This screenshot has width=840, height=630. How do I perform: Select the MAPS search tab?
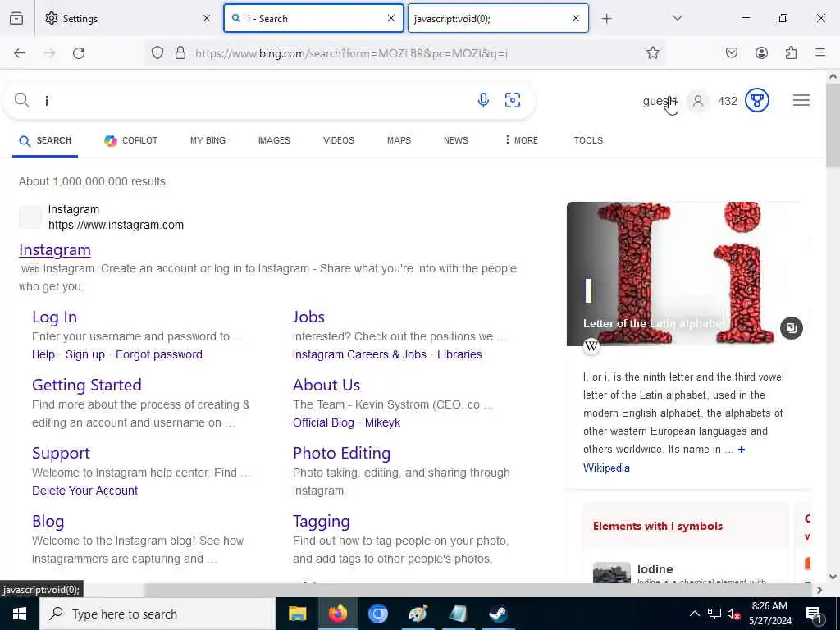coord(399,140)
